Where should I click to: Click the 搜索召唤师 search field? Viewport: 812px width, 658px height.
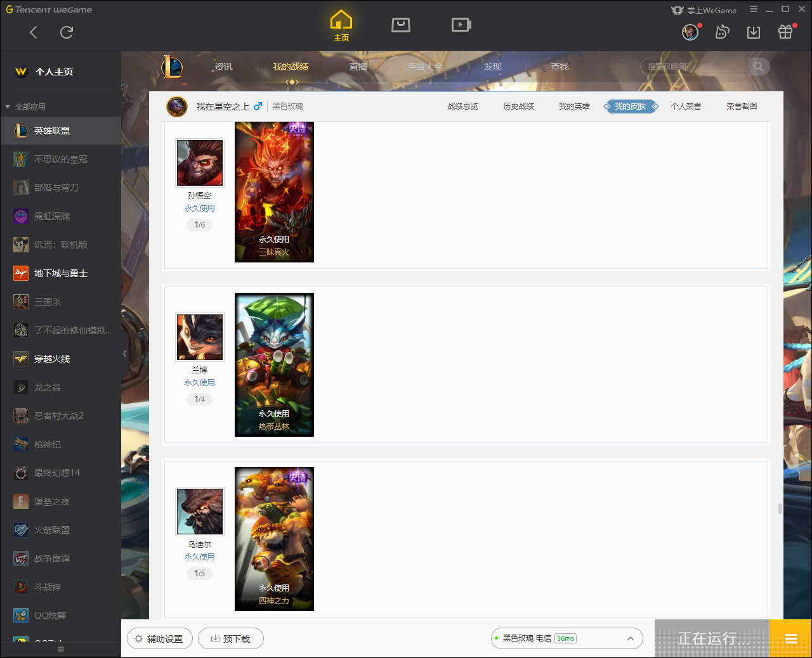695,66
